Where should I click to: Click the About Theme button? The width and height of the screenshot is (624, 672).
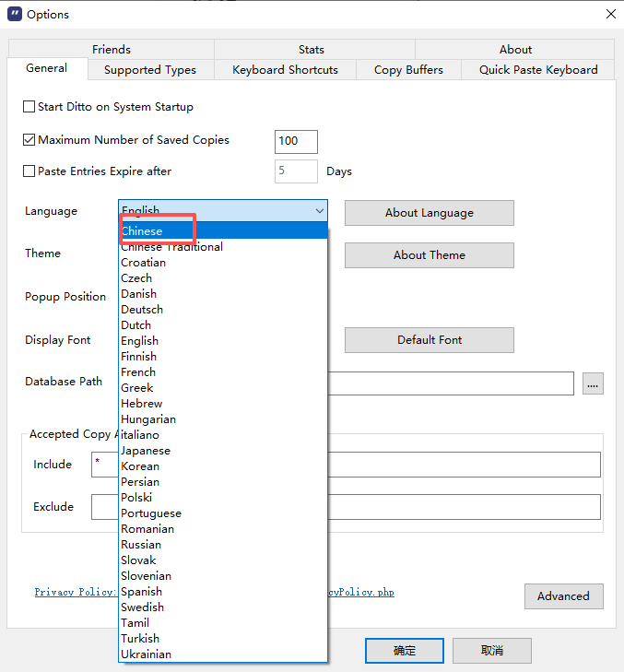(x=429, y=255)
